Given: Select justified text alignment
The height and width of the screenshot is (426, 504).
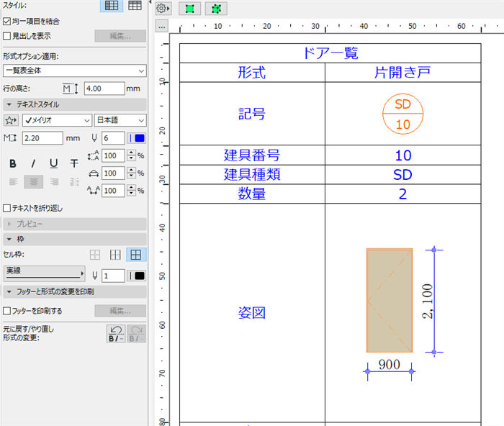Looking at the screenshot, I should click(x=74, y=182).
